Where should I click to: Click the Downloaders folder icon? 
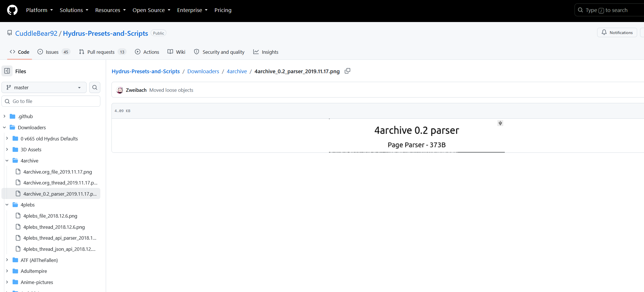coord(13,127)
